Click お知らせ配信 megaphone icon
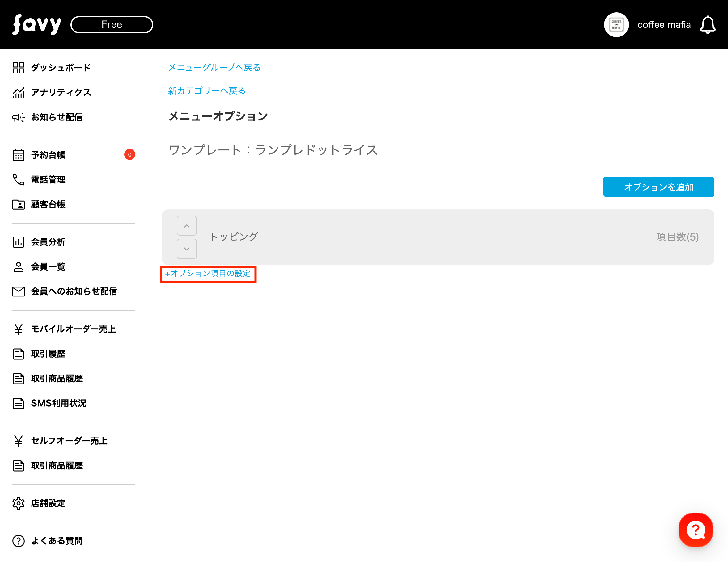728x562 pixels. (x=19, y=117)
